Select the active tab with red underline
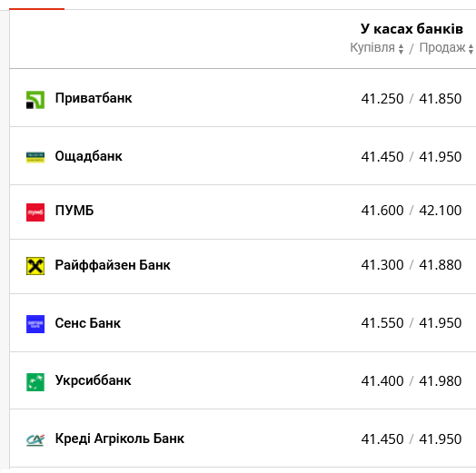 pyautogui.click(x=36, y=9)
